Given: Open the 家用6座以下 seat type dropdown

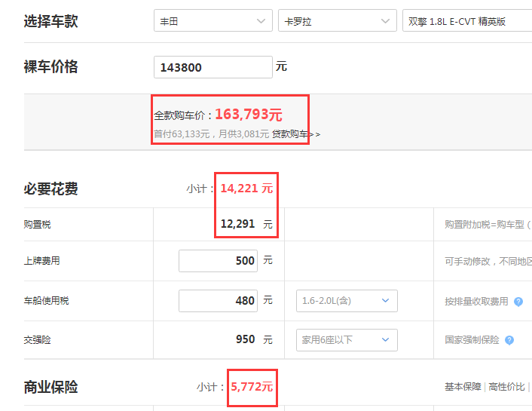Looking at the screenshot, I should coord(347,339).
